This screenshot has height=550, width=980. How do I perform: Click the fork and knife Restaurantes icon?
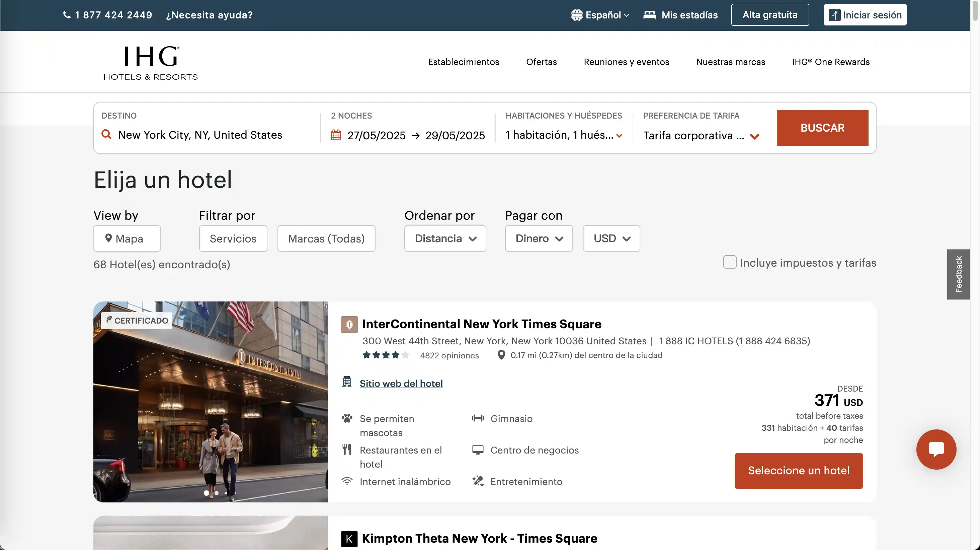346,450
